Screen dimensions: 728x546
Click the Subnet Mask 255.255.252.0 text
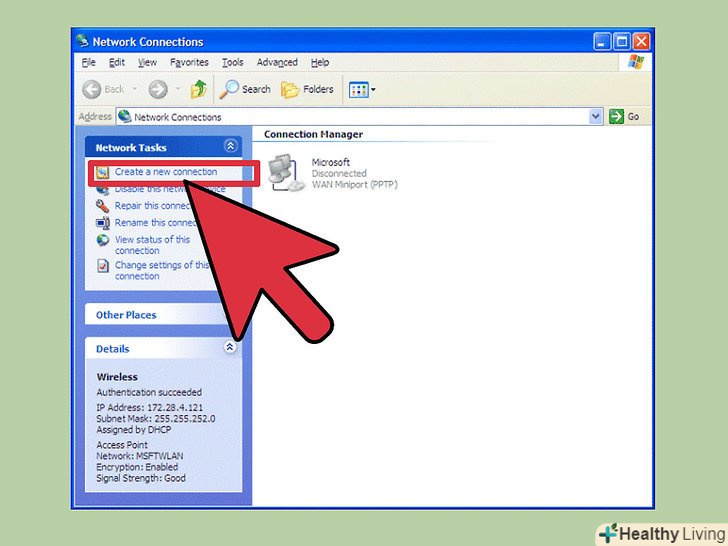pos(156,418)
